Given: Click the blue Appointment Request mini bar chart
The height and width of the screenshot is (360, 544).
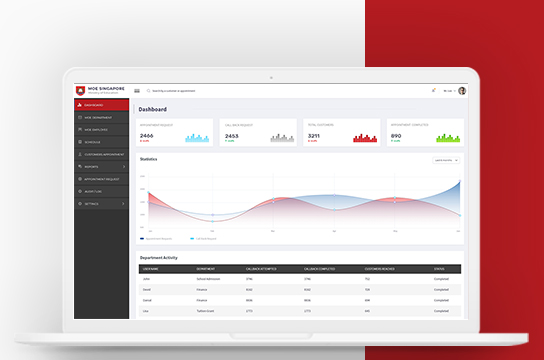Looking at the screenshot, I should coord(197,138).
